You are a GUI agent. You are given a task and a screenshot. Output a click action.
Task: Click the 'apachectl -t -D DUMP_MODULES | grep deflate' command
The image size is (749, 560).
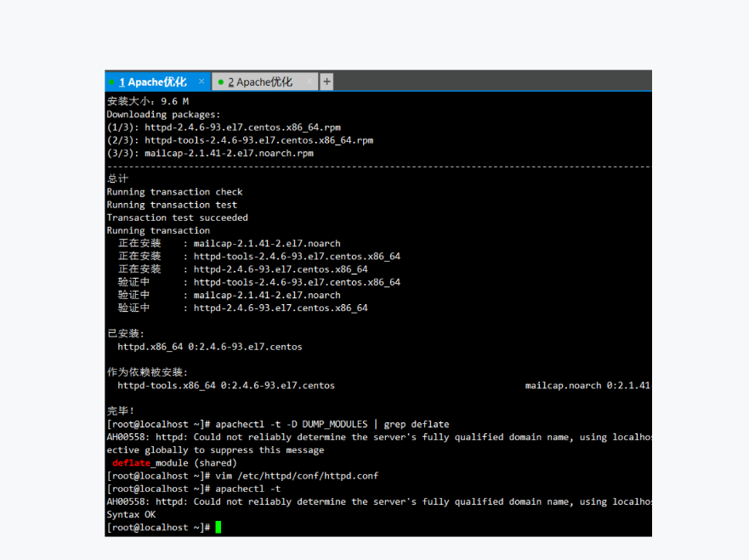[332, 424]
